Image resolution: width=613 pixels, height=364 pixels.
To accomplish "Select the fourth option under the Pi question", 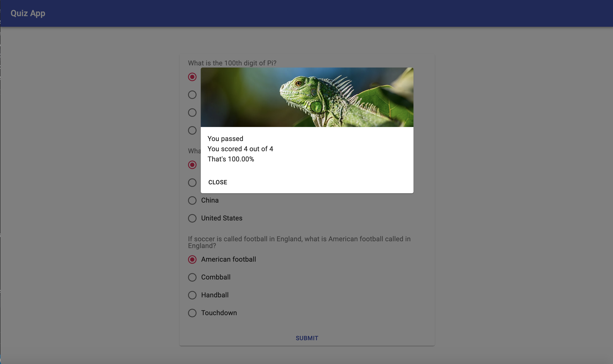I will point(192,130).
